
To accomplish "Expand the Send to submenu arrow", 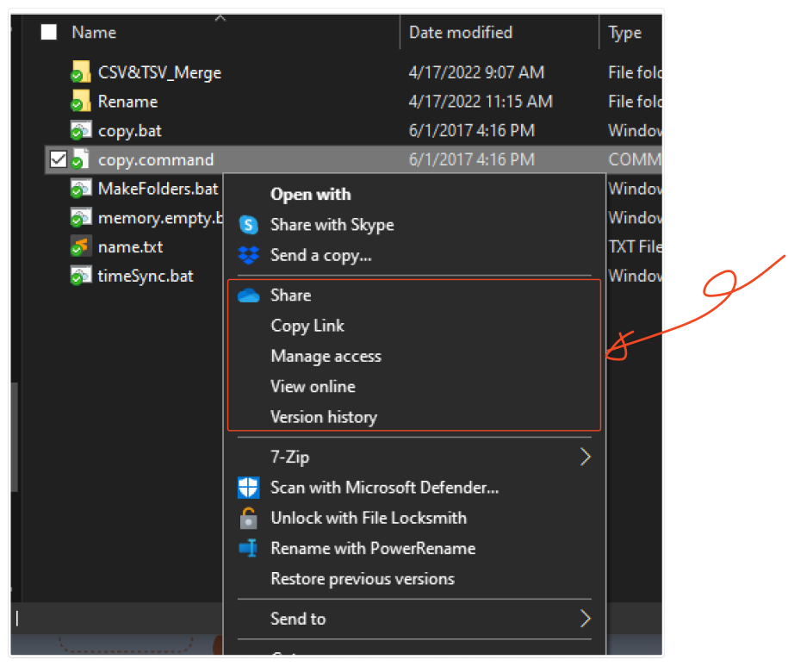I will pos(585,619).
